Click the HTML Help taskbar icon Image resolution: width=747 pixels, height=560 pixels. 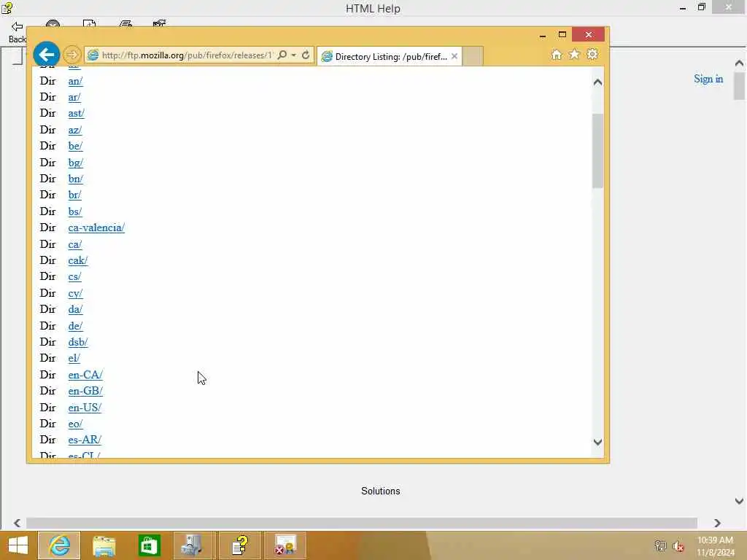239,545
